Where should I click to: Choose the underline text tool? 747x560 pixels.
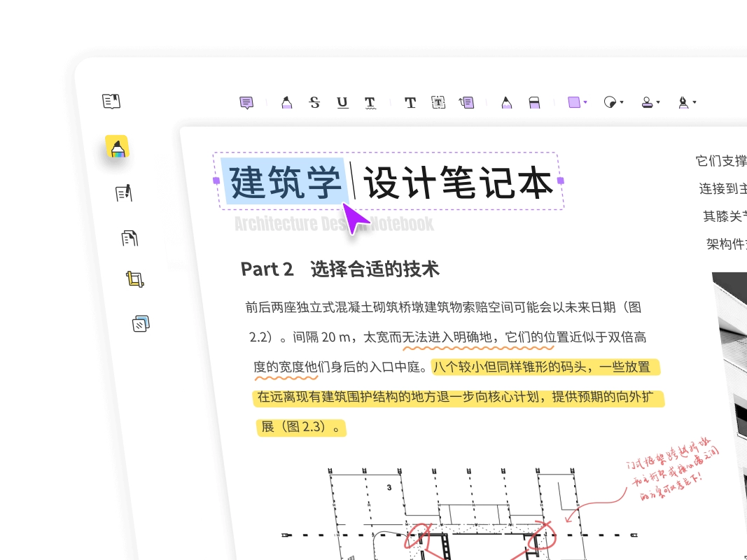point(342,102)
